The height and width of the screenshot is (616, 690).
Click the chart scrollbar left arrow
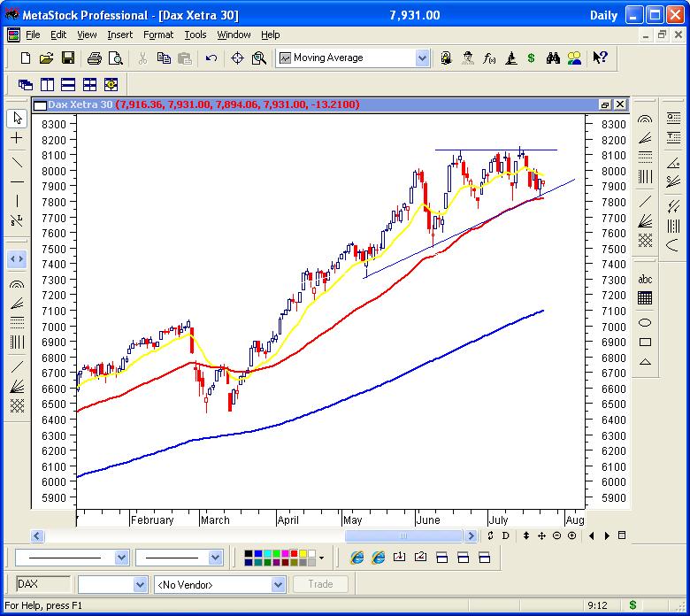tap(37, 535)
